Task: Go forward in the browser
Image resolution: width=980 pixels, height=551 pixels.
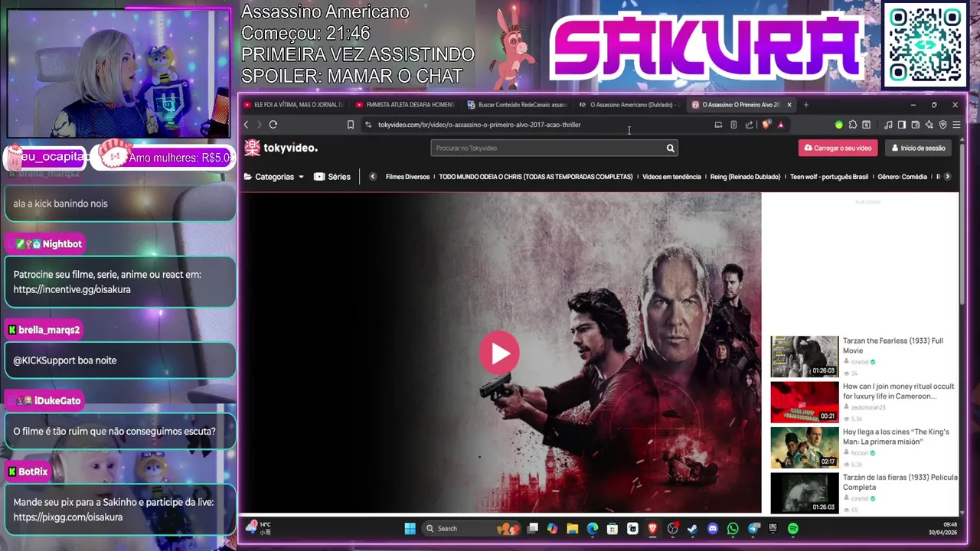Action: [259, 125]
